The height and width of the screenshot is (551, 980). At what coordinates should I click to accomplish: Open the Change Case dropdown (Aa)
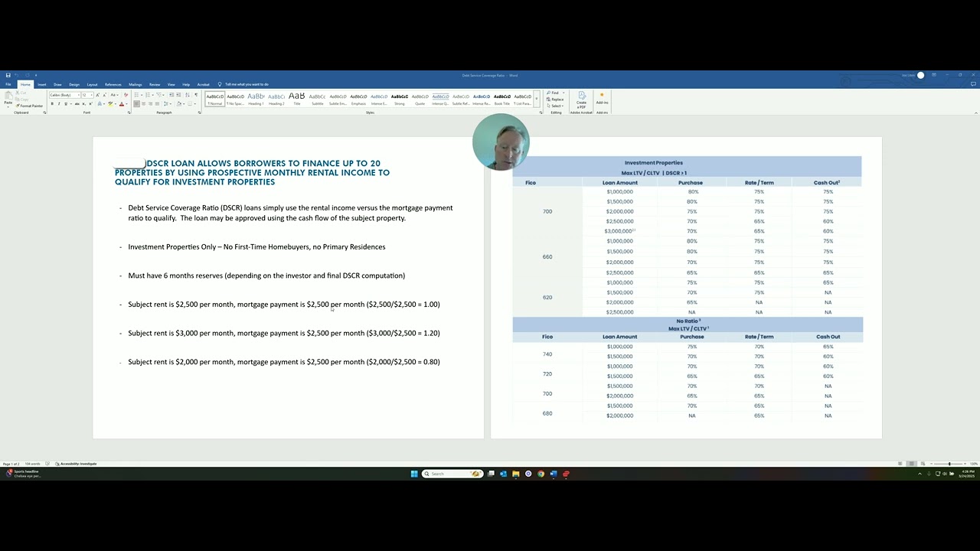point(114,95)
